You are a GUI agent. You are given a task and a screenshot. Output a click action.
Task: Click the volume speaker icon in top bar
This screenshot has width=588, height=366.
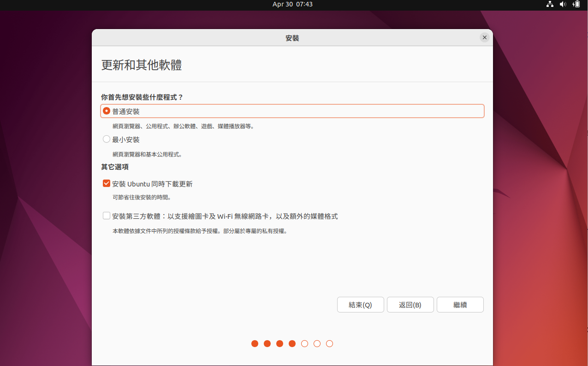(563, 4)
